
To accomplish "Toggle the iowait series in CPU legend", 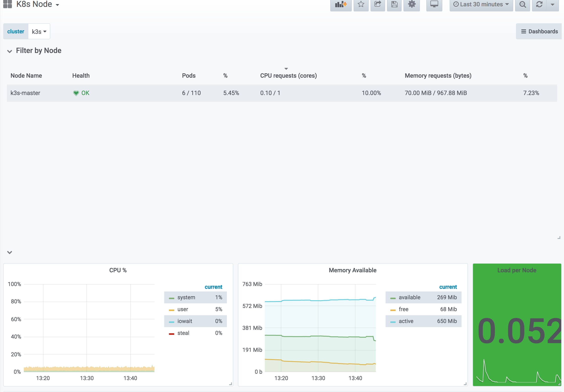I will [x=185, y=321].
